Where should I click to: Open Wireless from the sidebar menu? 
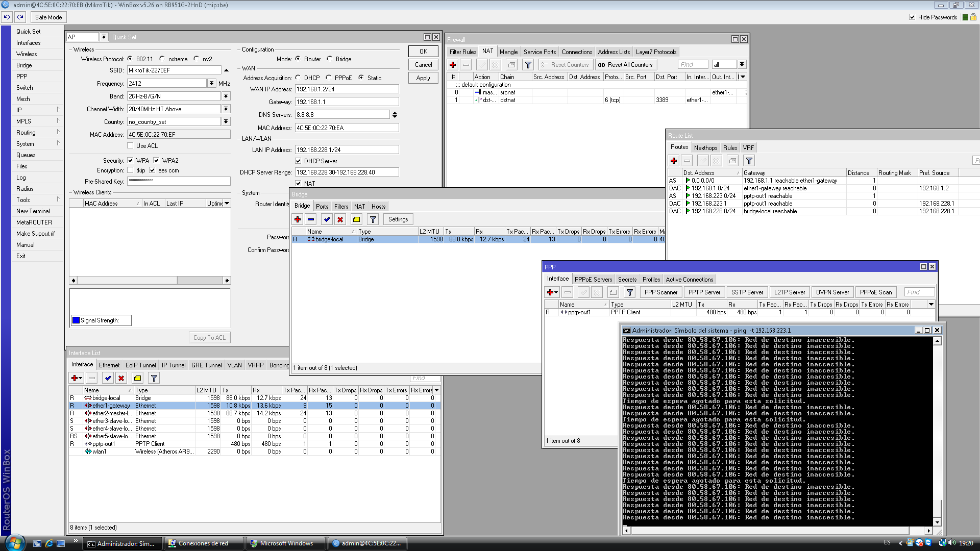pos(27,54)
